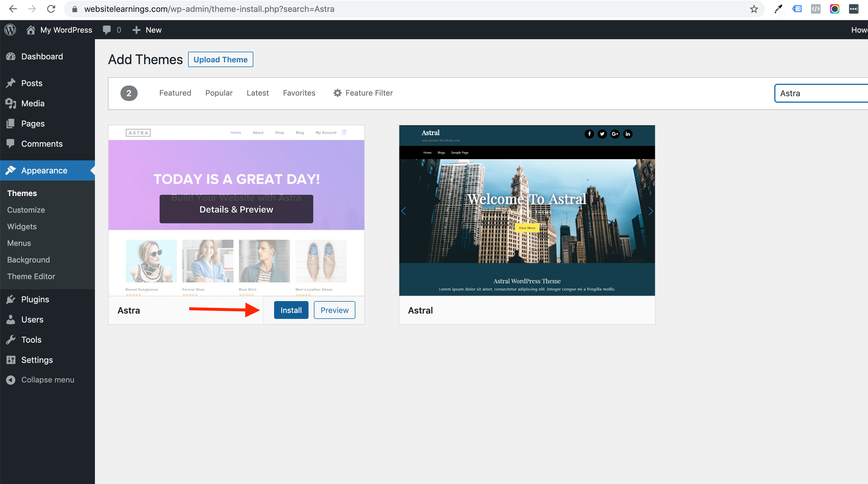The width and height of the screenshot is (868, 484).
Task: Click the browser address bar URL
Action: pyautogui.click(x=209, y=9)
